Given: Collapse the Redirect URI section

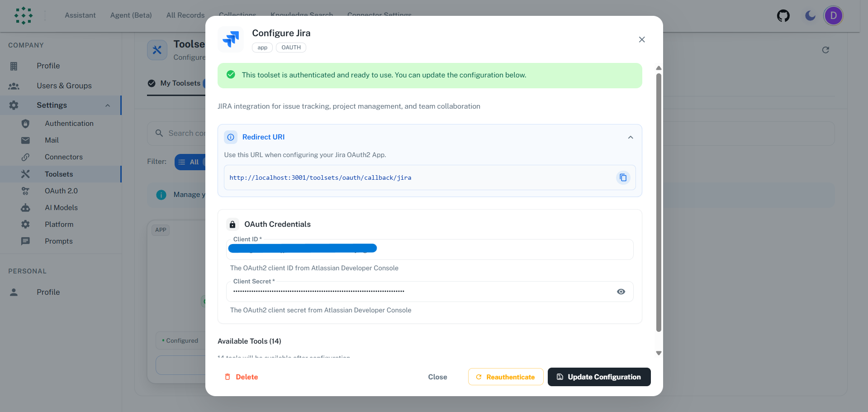Looking at the screenshot, I should (x=631, y=137).
